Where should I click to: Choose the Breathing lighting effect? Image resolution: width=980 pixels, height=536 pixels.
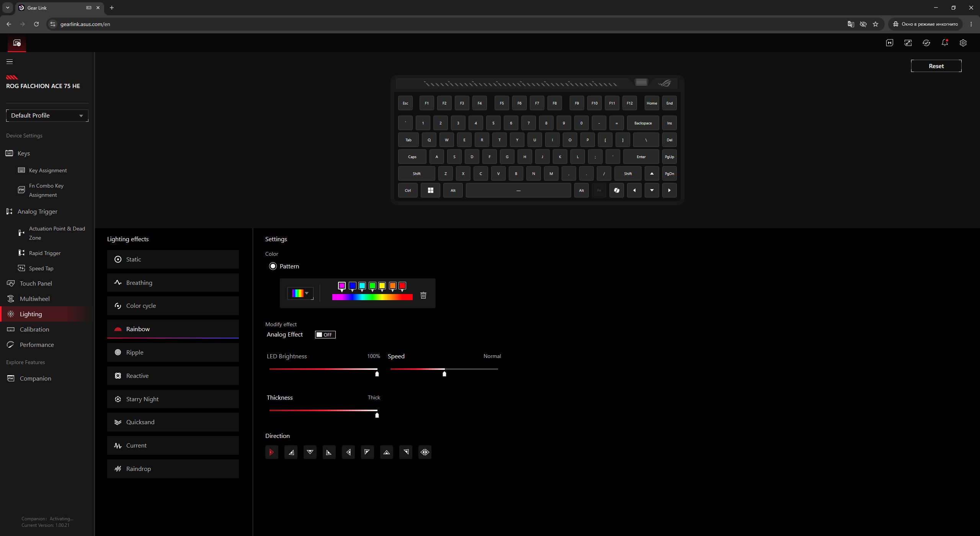click(173, 283)
